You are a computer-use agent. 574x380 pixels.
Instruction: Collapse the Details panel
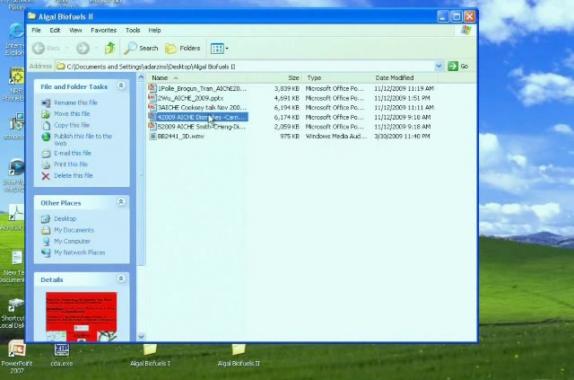121,279
